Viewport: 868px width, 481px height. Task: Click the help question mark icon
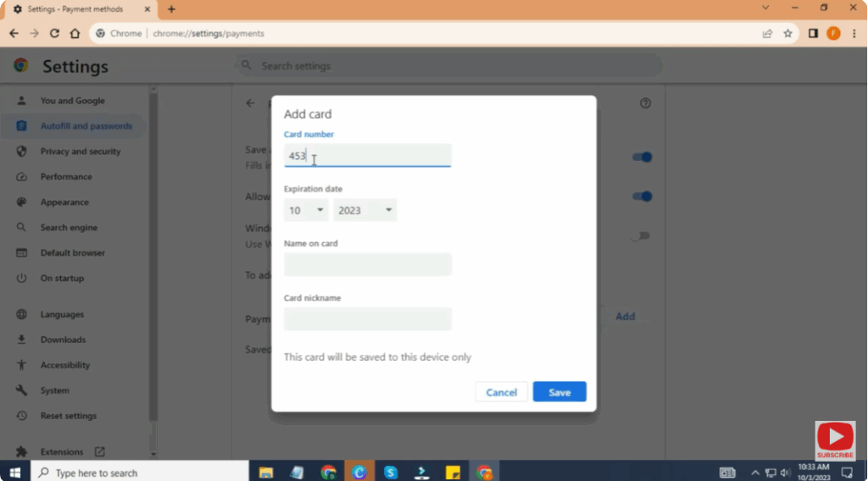[645, 103]
